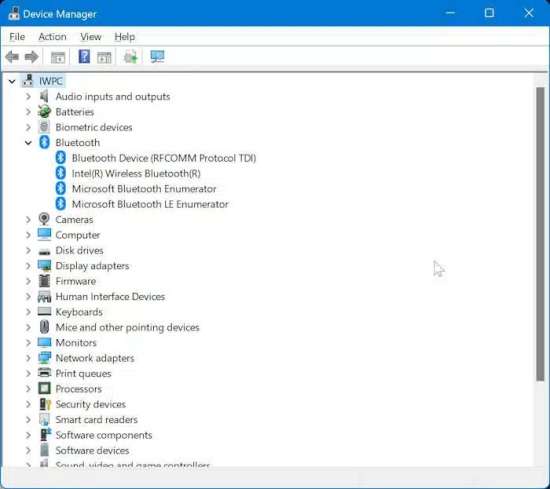Select the Firmware category label
Screen dimensions: 550x489
point(75,281)
